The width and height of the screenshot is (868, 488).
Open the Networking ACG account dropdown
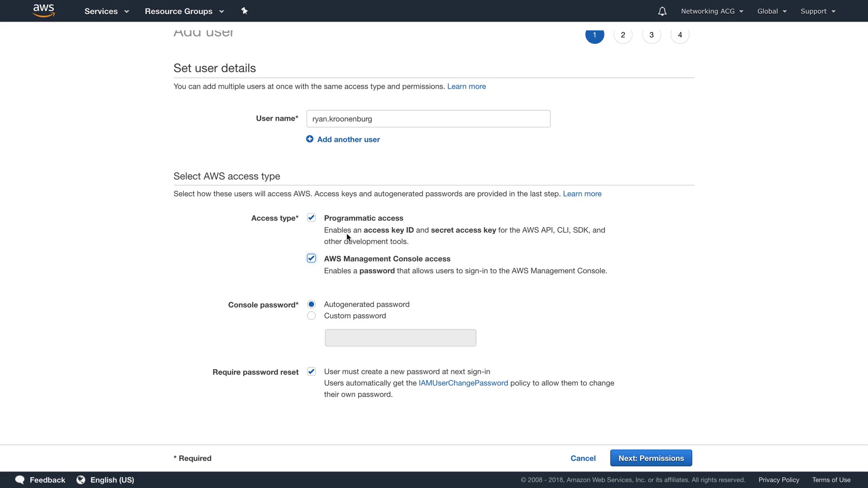click(x=712, y=11)
